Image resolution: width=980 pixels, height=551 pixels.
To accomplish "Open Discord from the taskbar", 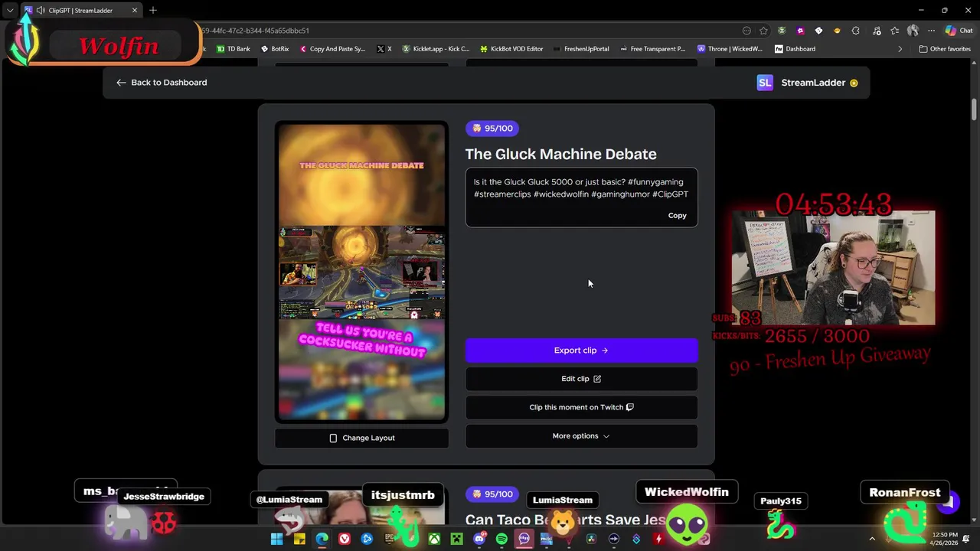I will [x=479, y=539].
